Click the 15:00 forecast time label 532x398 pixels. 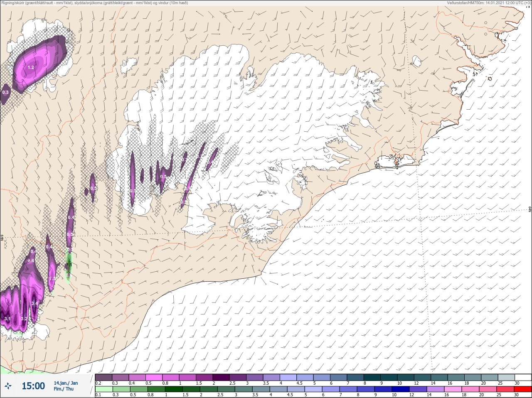(x=33, y=386)
